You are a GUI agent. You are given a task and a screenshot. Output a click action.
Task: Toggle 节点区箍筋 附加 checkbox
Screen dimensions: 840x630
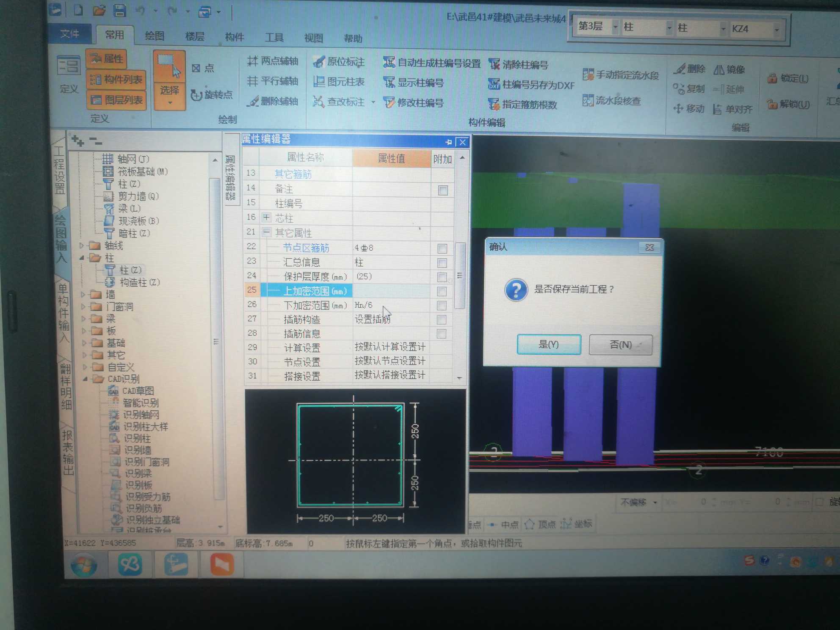tap(442, 249)
